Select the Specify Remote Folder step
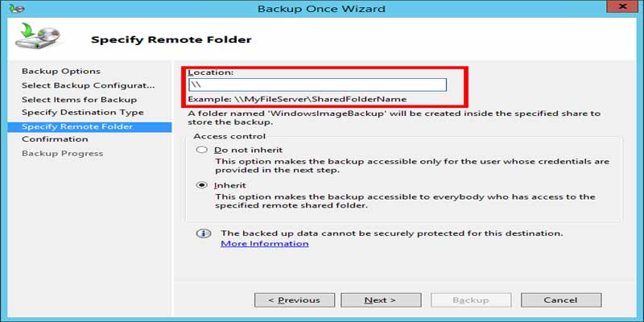 89,126
